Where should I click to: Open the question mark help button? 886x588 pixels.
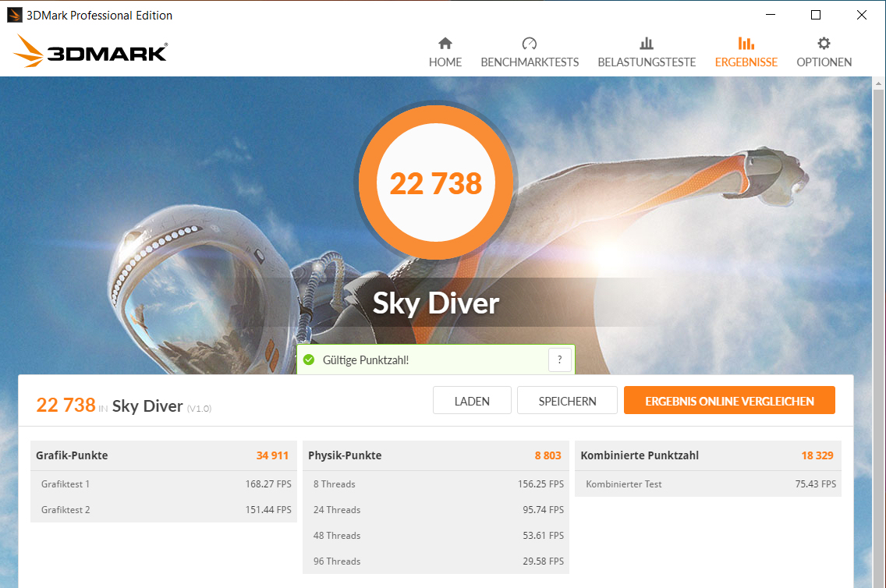click(x=559, y=360)
